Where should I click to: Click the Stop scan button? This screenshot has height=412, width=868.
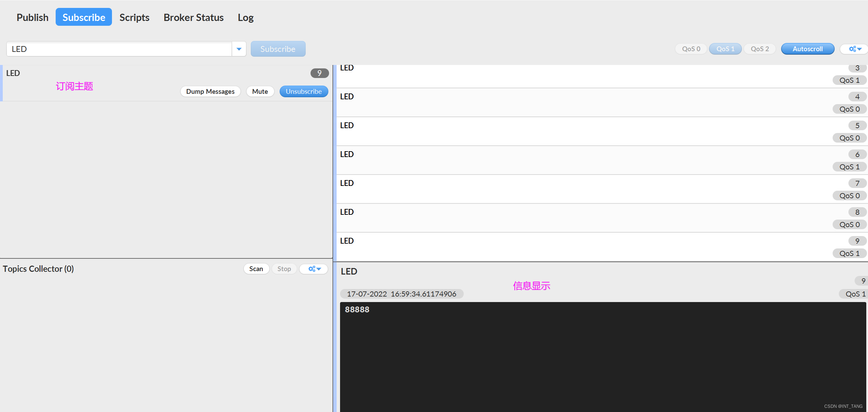[284, 269]
